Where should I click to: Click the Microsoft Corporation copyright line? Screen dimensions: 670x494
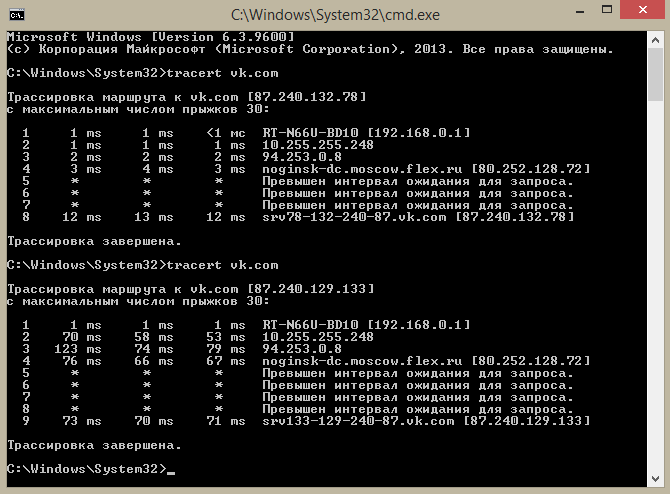click(x=310, y=49)
